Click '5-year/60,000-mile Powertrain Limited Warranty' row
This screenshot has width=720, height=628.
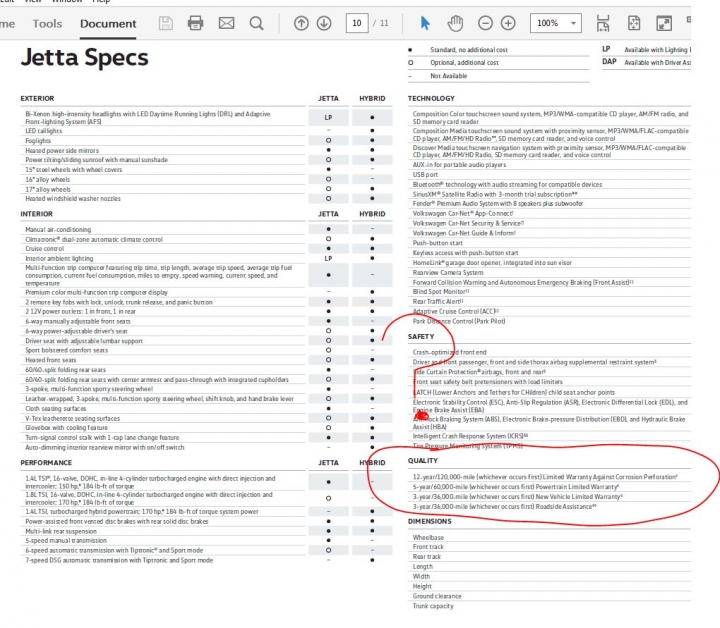pyautogui.click(x=549, y=487)
